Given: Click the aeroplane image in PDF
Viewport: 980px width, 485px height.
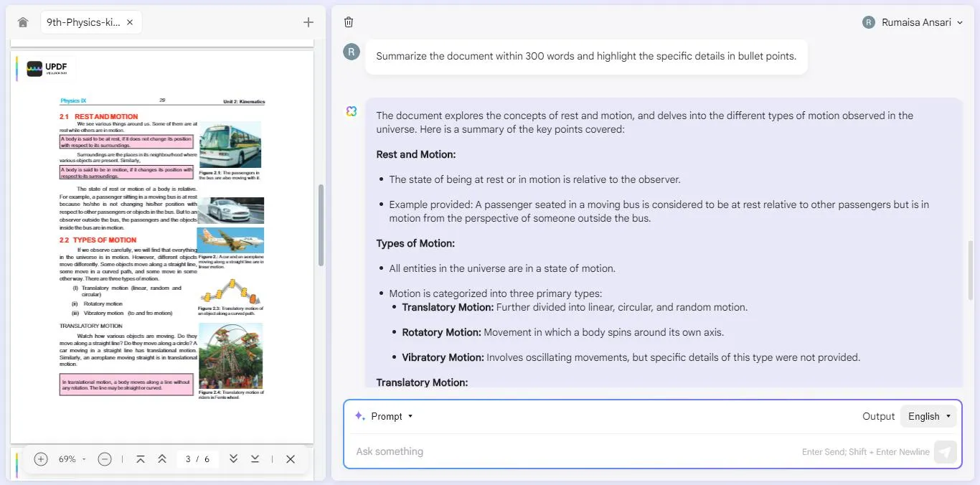Looking at the screenshot, I should coord(230,240).
